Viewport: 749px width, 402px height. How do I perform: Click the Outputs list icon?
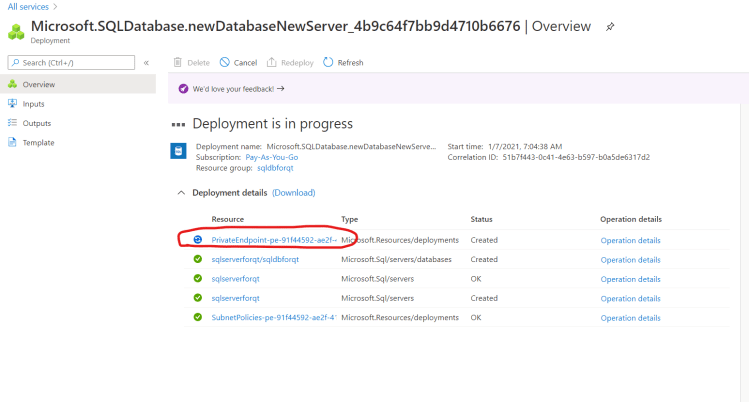pyautogui.click(x=12, y=123)
